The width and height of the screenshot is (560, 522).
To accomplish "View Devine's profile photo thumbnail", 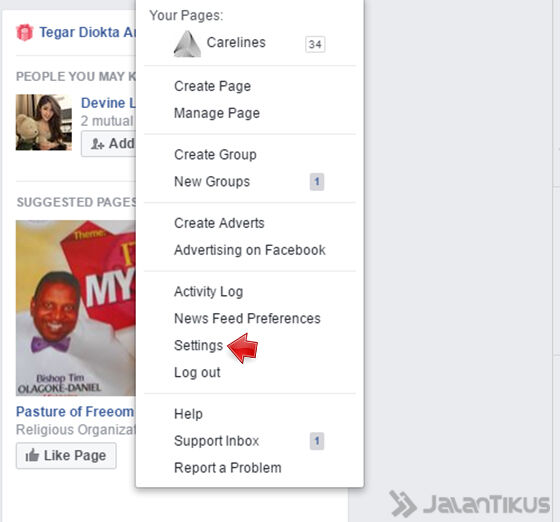I will [44, 122].
